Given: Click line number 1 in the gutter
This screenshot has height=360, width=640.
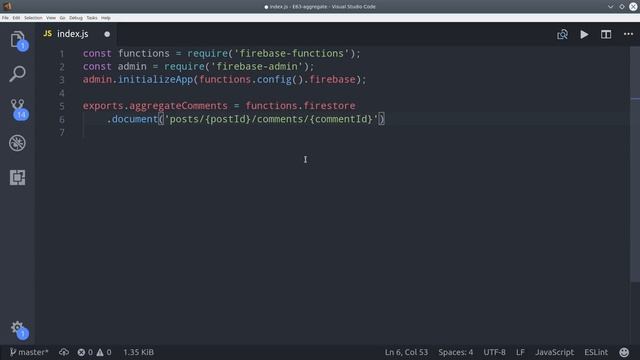Looking at the screenshot, I should coord(62,54).
